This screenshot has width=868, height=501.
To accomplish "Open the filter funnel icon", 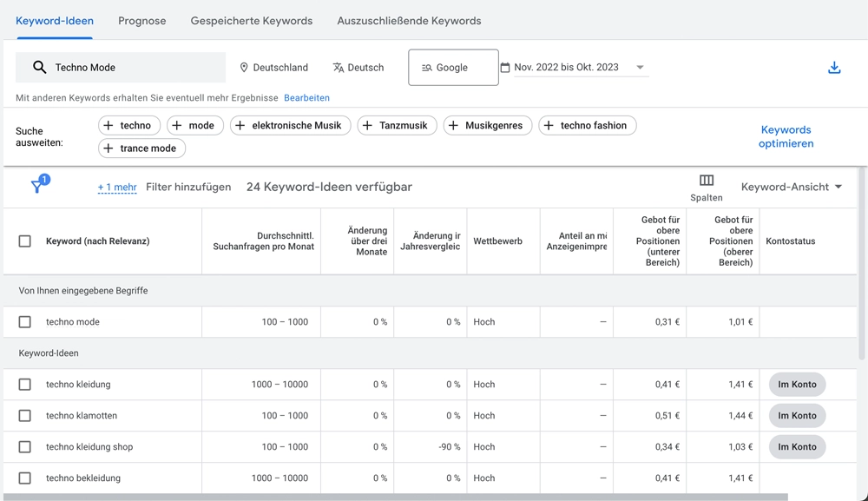I will pyautogui.click(x=37, y=187).
